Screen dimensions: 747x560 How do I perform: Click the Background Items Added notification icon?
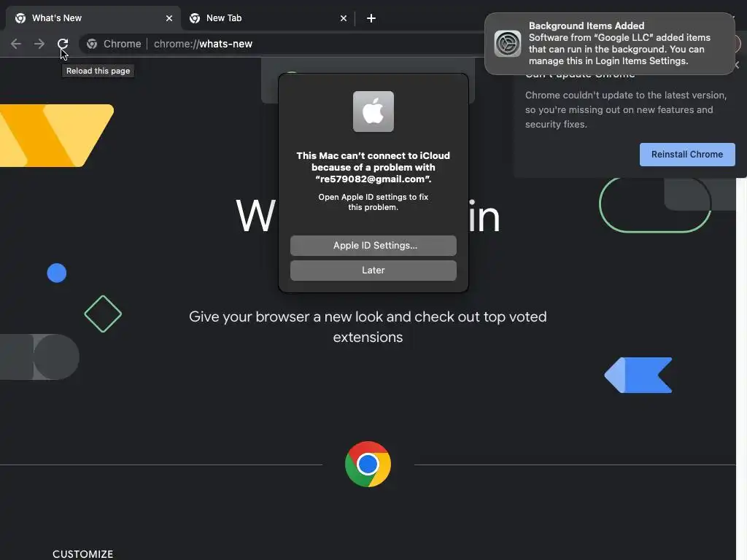click(508, 43)
